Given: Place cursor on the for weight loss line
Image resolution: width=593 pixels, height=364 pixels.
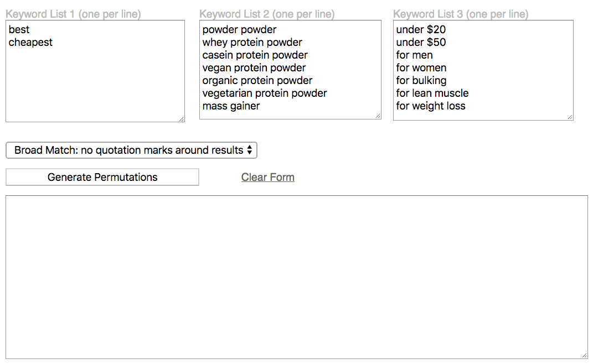Looking at the screenshot, I should coord(431,106).
